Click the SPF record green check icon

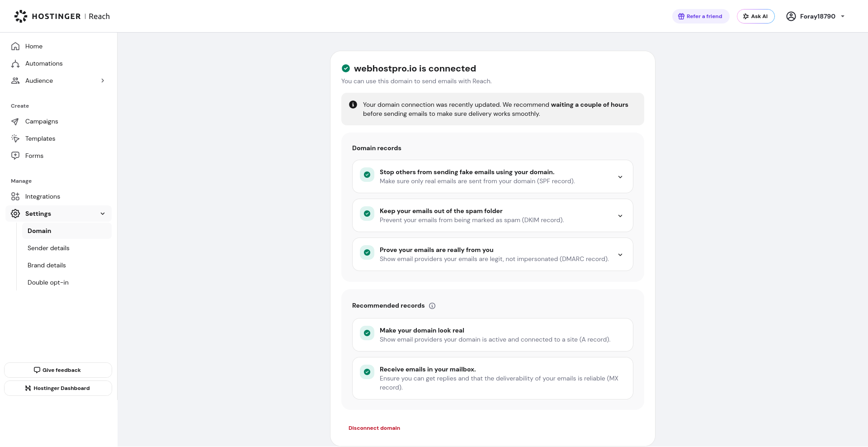click(x=367, y=175)
